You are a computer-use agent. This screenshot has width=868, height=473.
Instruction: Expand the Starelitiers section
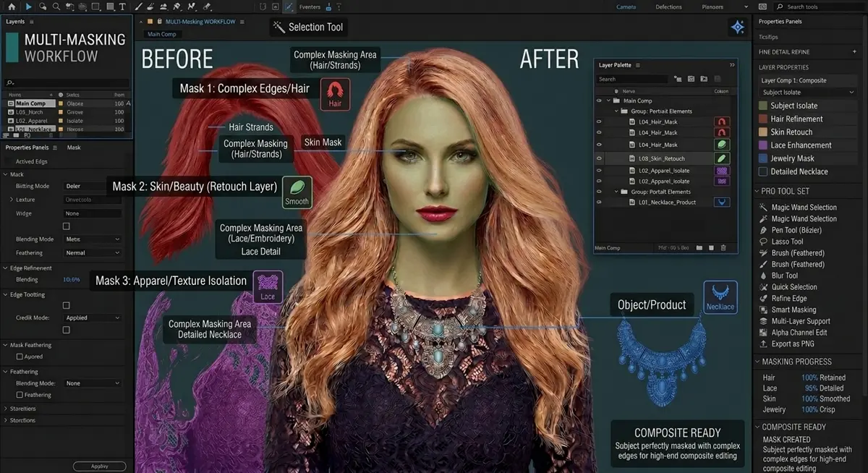coord(5,409)
